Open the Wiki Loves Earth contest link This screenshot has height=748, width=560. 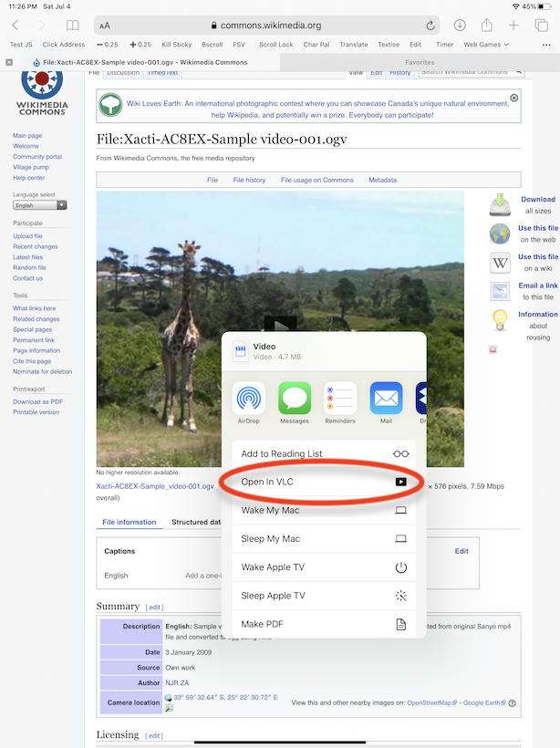point(317,109)
